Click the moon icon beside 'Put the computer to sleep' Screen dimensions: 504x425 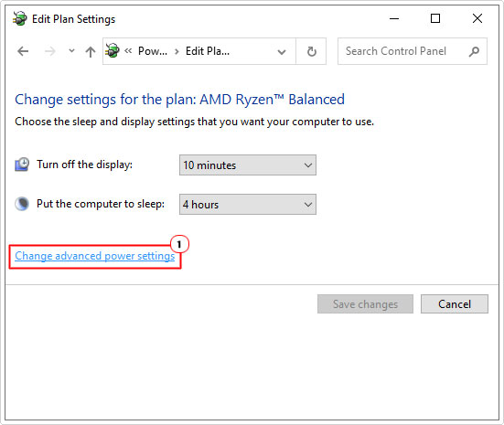(x=22, y=204)
